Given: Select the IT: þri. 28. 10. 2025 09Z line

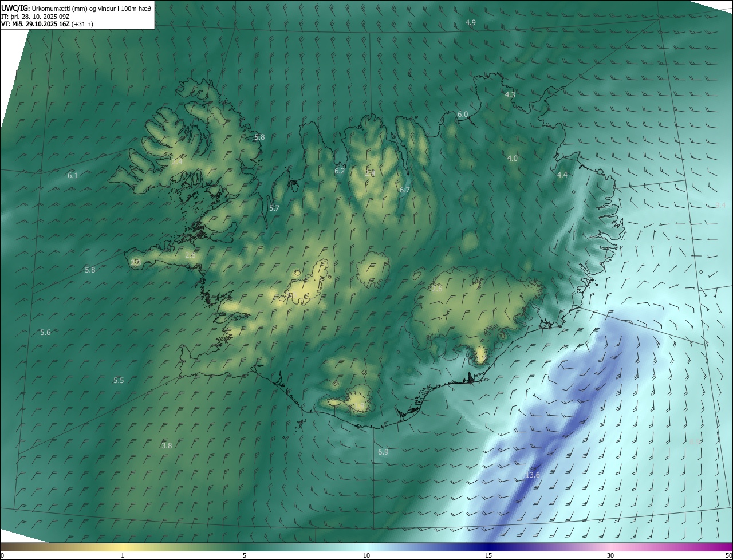Looking at the screenshot, I should tap(34, 16).
